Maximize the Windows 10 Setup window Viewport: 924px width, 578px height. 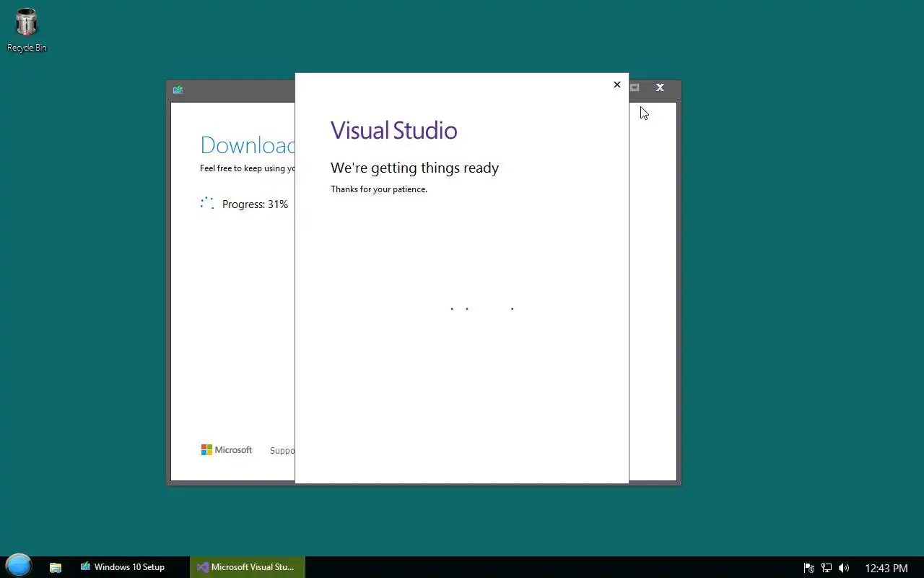click(x=635, y=87)
